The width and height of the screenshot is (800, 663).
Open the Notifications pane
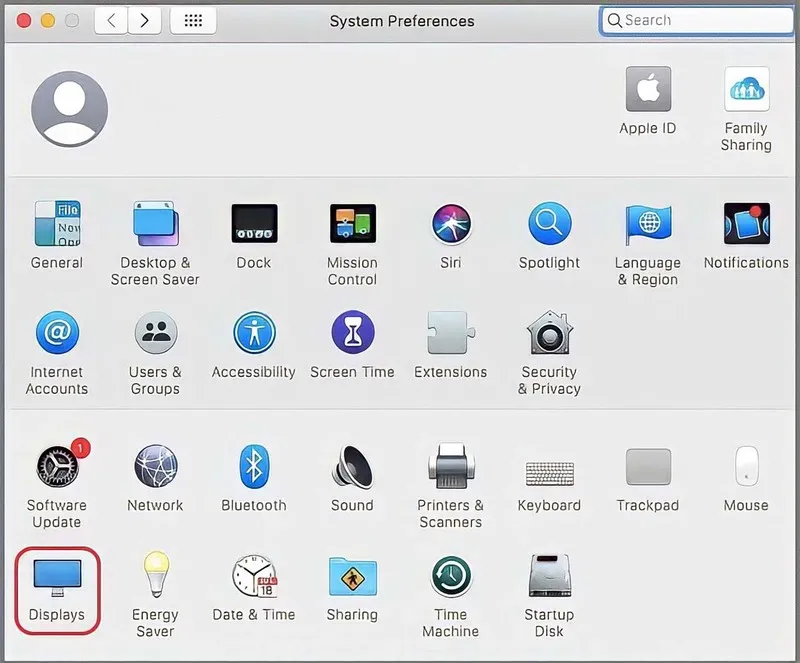(x=746, y=224)
